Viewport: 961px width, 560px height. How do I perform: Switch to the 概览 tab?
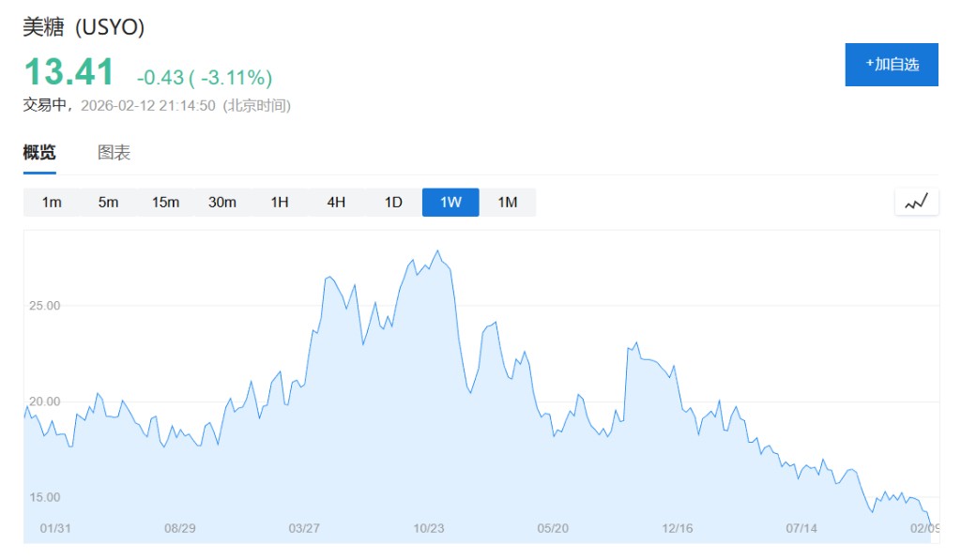tap(39, 153)
